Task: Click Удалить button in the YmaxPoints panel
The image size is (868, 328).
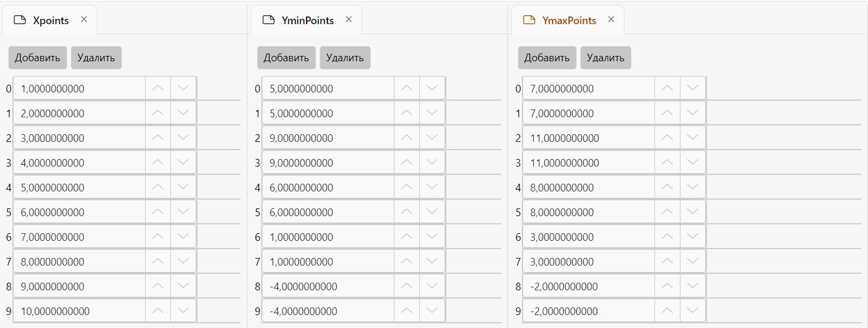Action: (606, 58)
